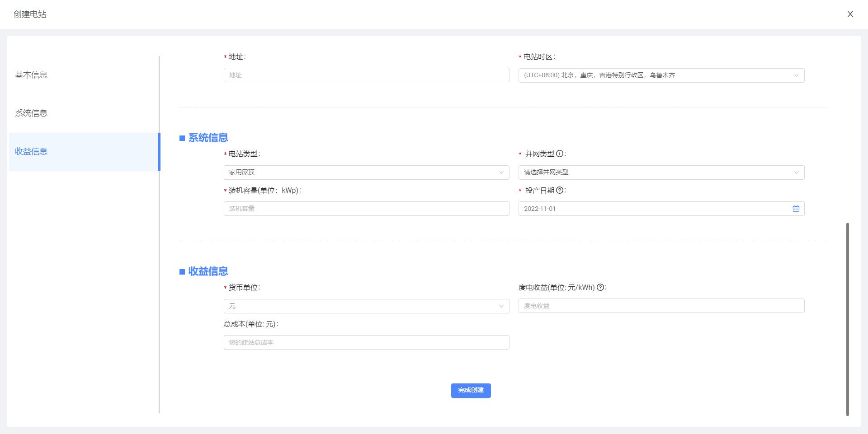This screenshot has height=434, width=868.
Task: Select 收益信息 in the sidebar
Action: pos(31,152)
